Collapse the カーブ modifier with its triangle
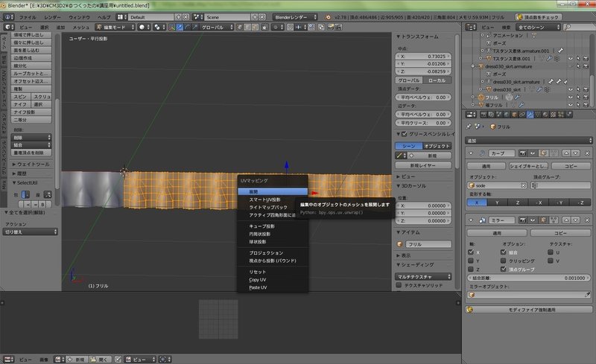 click(x=471, y=153)
